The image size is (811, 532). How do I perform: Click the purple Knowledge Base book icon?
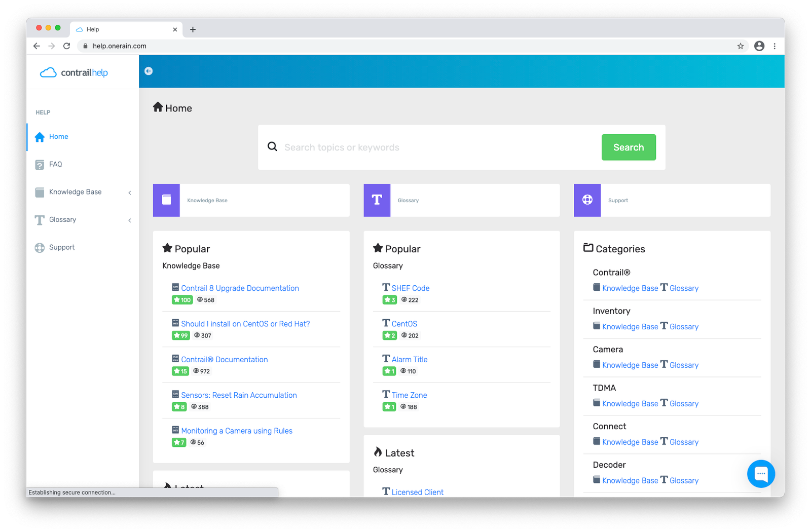pos(166,200)
